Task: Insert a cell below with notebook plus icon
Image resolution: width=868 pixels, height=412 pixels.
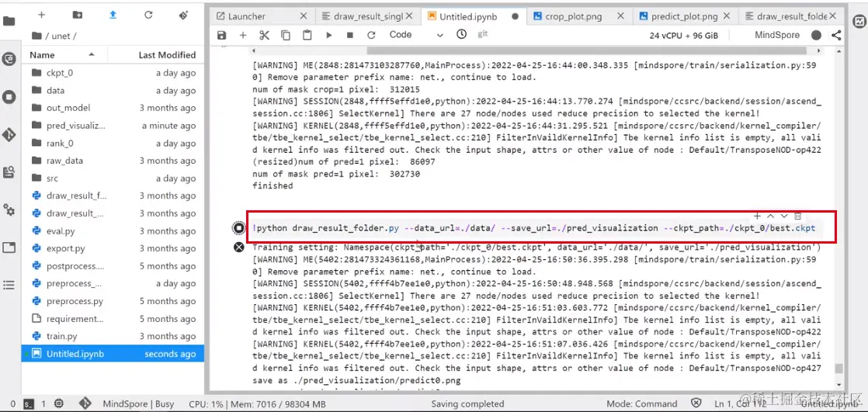Action: pos(242,35)
